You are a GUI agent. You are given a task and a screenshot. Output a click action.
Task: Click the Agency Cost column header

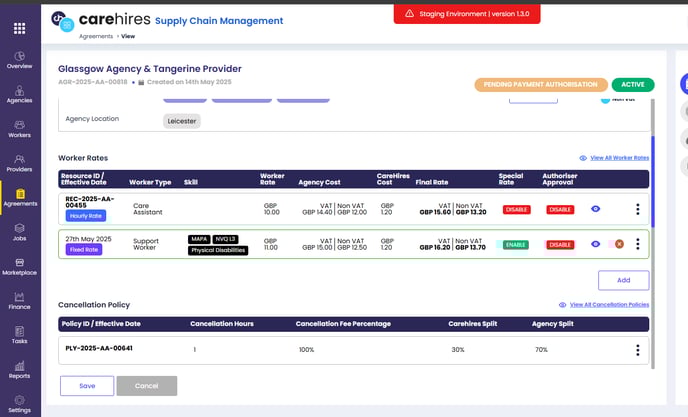point(319,183)
